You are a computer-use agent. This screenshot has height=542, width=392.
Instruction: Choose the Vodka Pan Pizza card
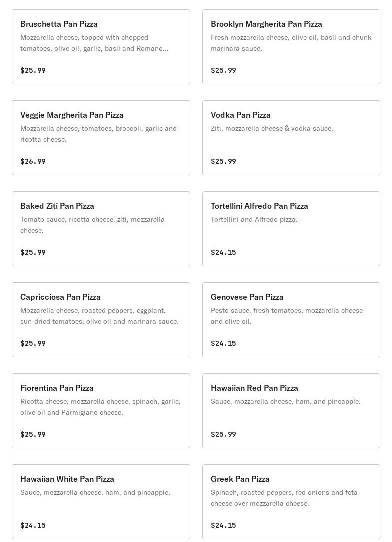point(291,138)
